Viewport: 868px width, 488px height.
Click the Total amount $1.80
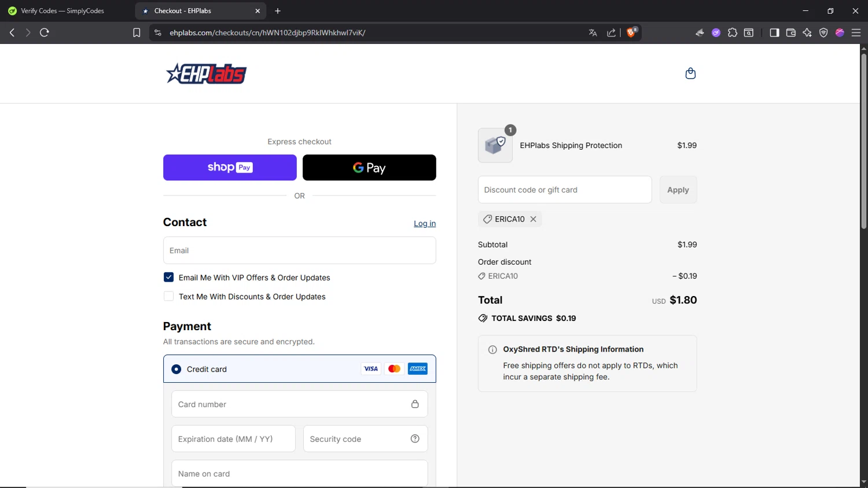(683, 300)
